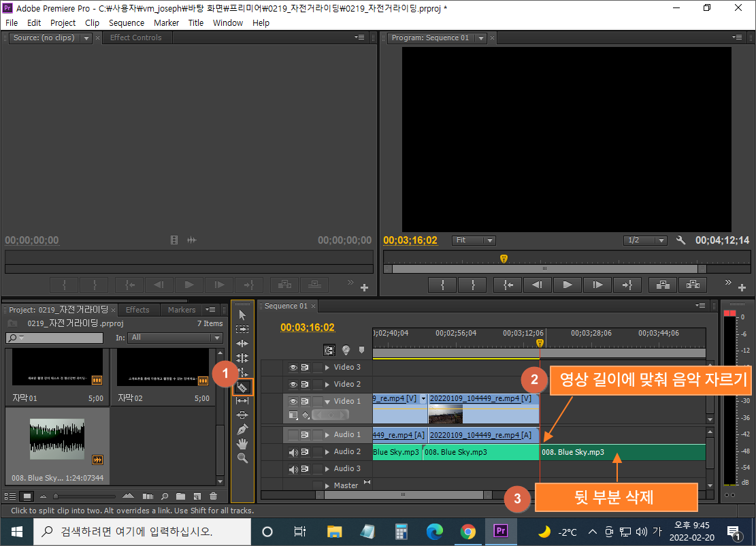Switch Project panel to icon view
The height and width of the screenshot is (546, 756).
27,496
